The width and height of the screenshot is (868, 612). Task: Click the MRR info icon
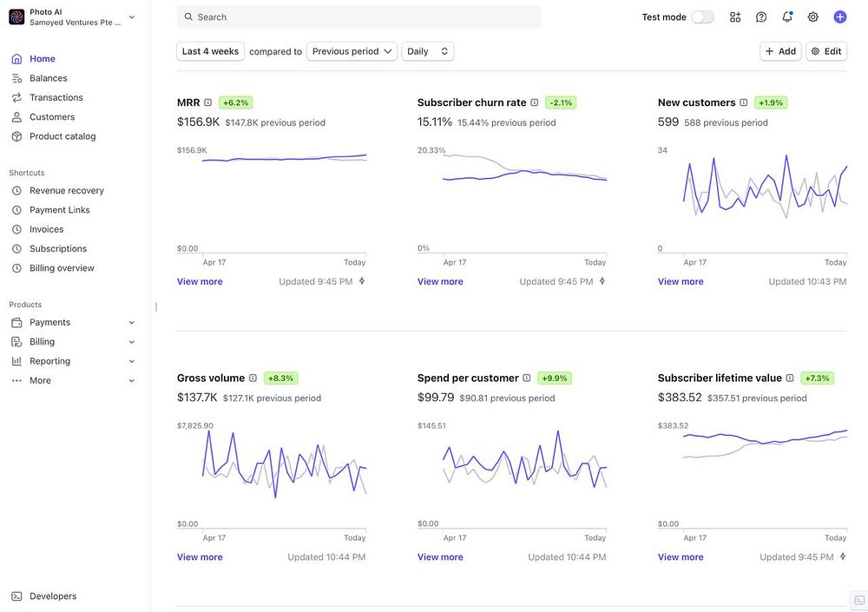pos(208,102)
